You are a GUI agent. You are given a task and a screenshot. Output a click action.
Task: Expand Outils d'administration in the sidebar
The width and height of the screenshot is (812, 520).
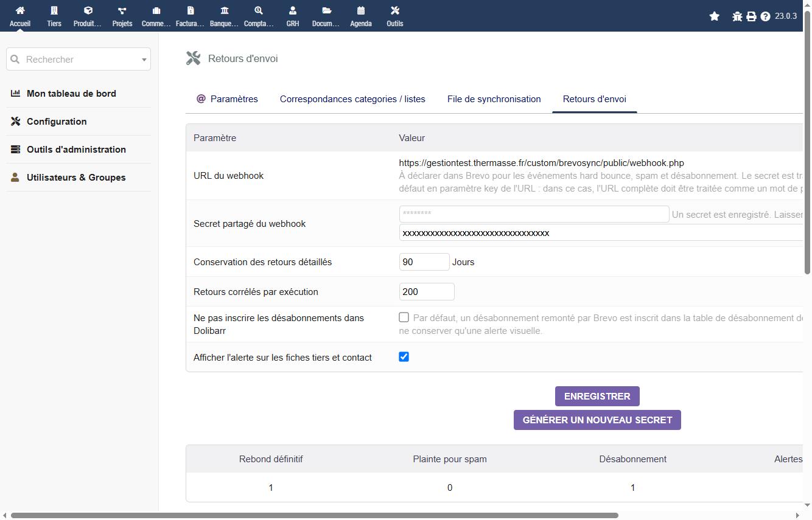click(x=76, y=150)
